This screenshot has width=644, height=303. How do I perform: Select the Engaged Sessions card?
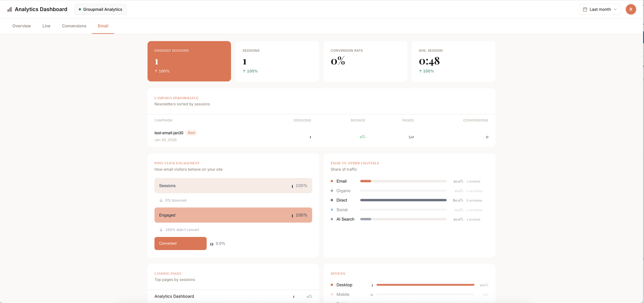(x=189, y=61)
